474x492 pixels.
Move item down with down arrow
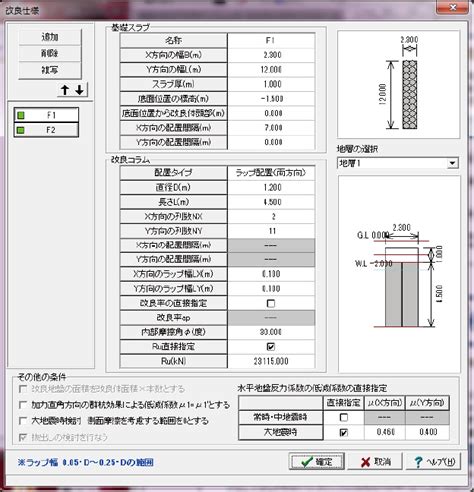click(80, 90)
